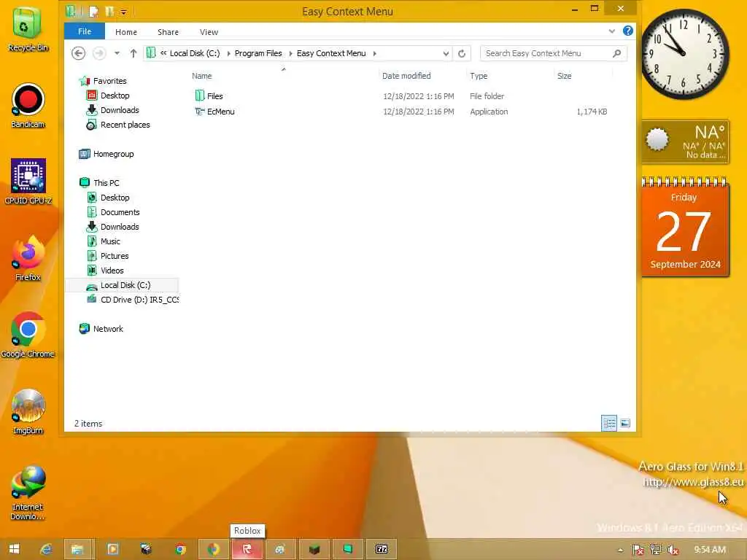Open the View ribbon tab

point(209,32)
